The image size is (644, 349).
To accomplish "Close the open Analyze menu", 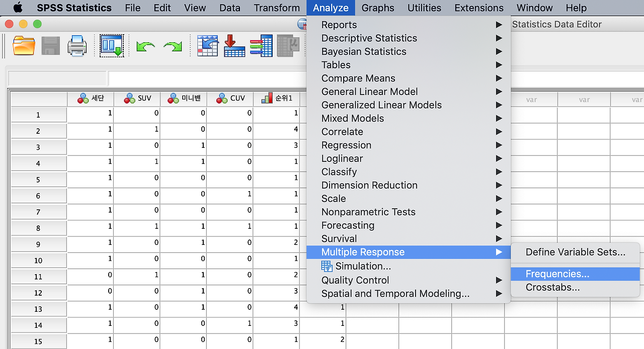I will pyautogui.click(x=331, y=8).
